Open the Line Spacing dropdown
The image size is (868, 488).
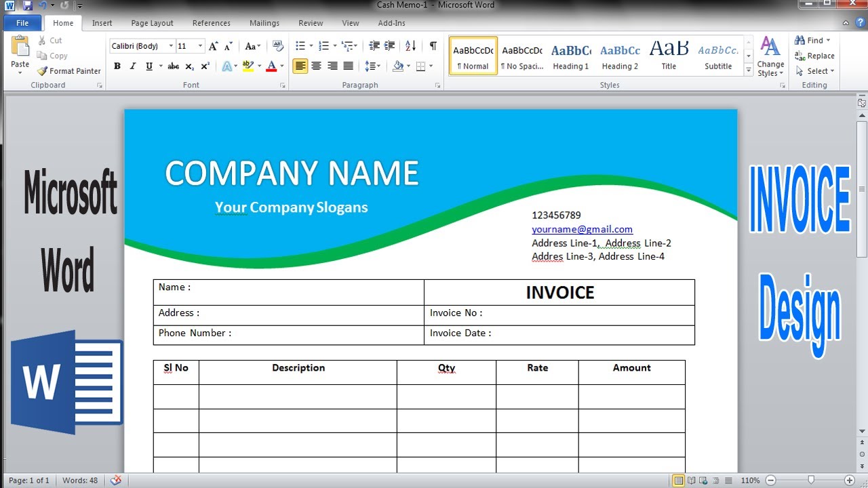tap(372, 66)
